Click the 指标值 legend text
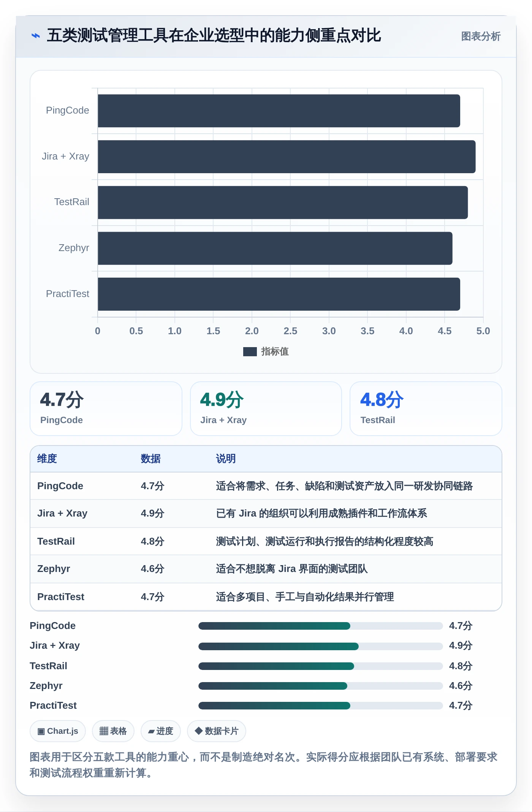Screen dimensions: 532x812 coord(275,352)
